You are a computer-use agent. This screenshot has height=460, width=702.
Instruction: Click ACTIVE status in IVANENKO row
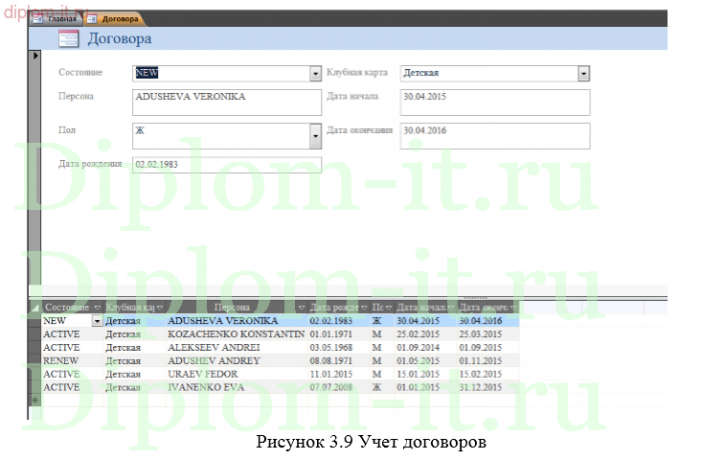pos(72,387)
